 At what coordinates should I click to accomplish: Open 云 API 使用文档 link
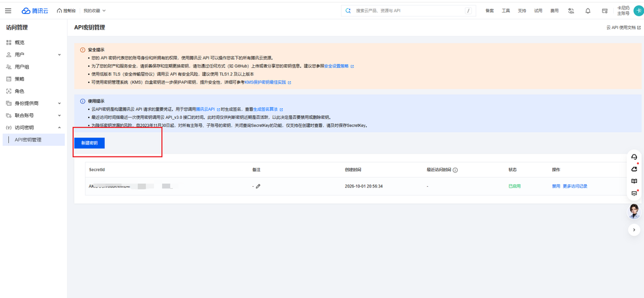pos(623,28)
